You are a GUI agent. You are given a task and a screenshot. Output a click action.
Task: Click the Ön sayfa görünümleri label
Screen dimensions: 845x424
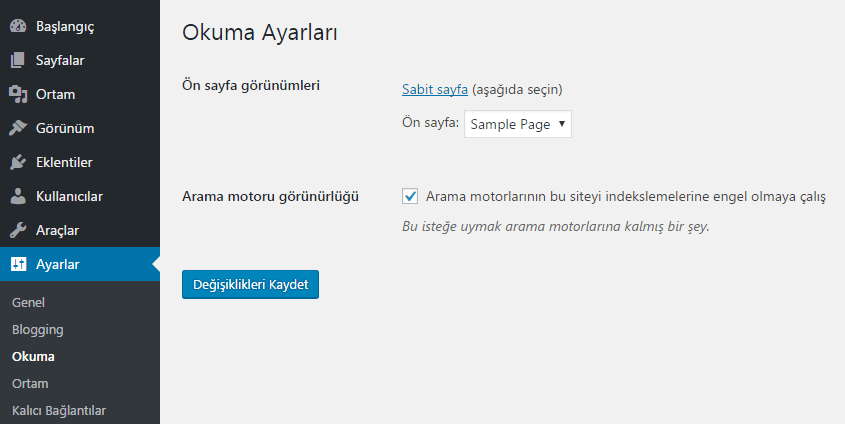(251, 85)
